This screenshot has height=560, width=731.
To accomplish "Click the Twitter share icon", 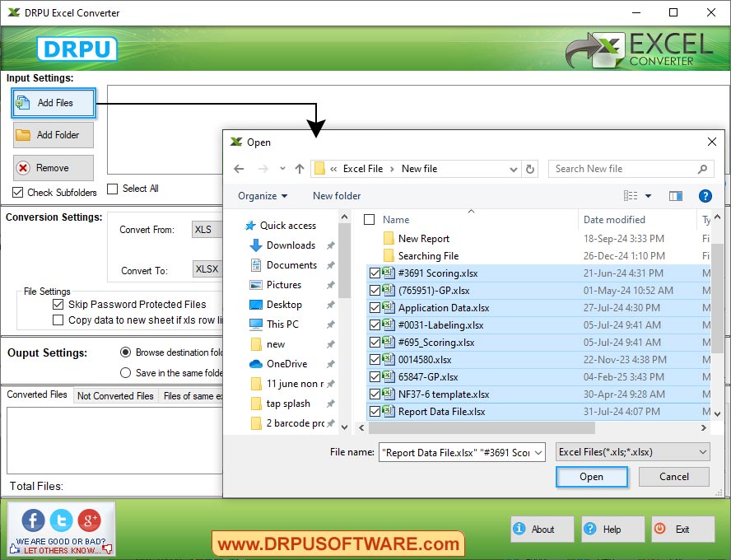I will click(x=61, y=520).
